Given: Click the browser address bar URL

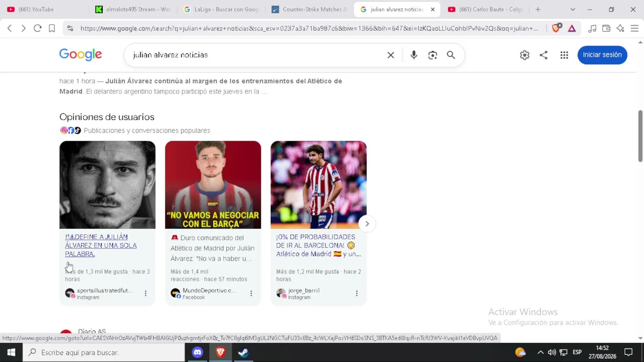Looking at the screenshot, I should click(x=309, y=29).
